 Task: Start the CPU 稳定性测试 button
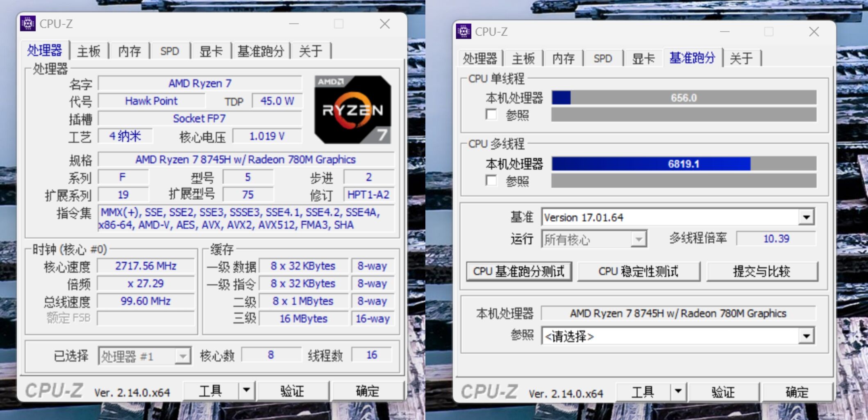[639, 272]
